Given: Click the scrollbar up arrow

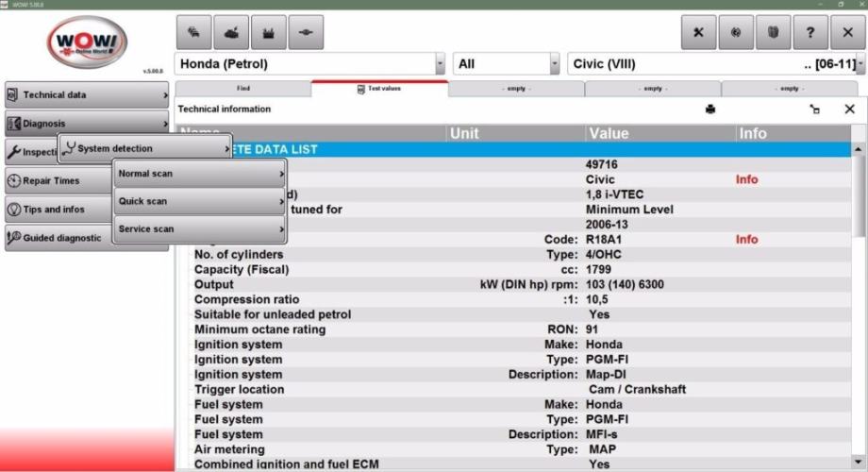Looking at the screenshot, I should tap(858, 149).
